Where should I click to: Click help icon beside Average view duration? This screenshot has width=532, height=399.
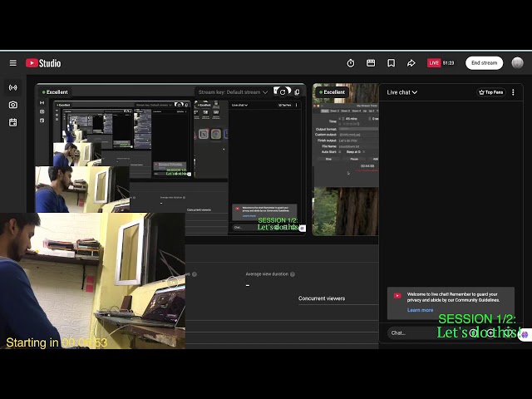pos(293,274)
